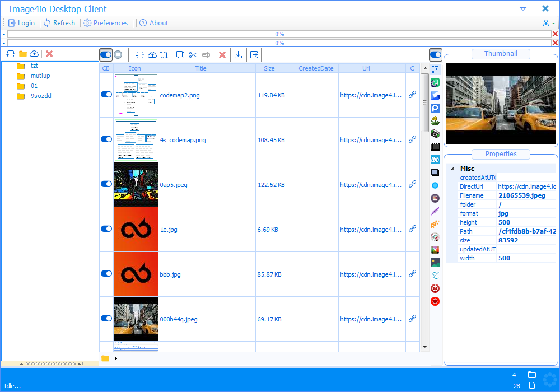The width and height of the screenshot is (560, 392).
Task: Toggle the bbb.jpg row switch
Action: (106, 273)
